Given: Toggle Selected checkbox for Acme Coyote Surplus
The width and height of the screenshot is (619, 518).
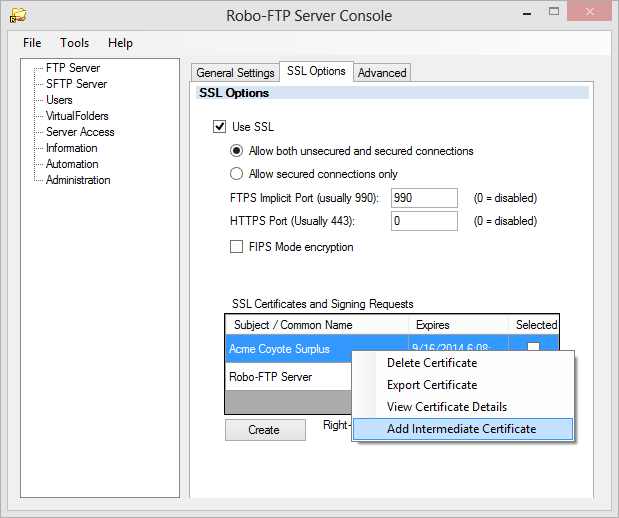Looking at the screenshot, I should point(533,346).
